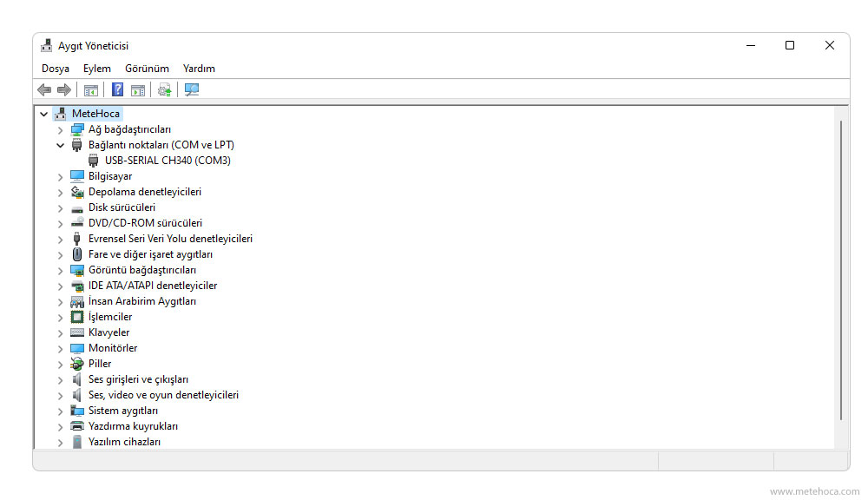Open the Yardım menu
This screenshot has width=868, height=500.
click(199, 69)
